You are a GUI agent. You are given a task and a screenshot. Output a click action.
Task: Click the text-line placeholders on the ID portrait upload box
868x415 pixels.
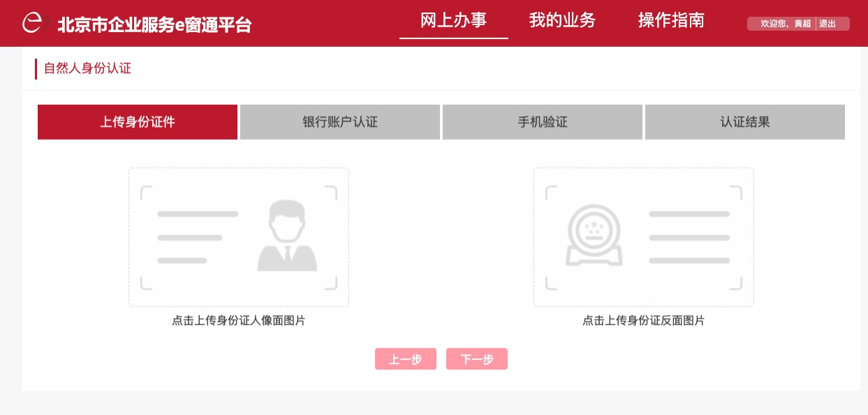coord(197,238)
